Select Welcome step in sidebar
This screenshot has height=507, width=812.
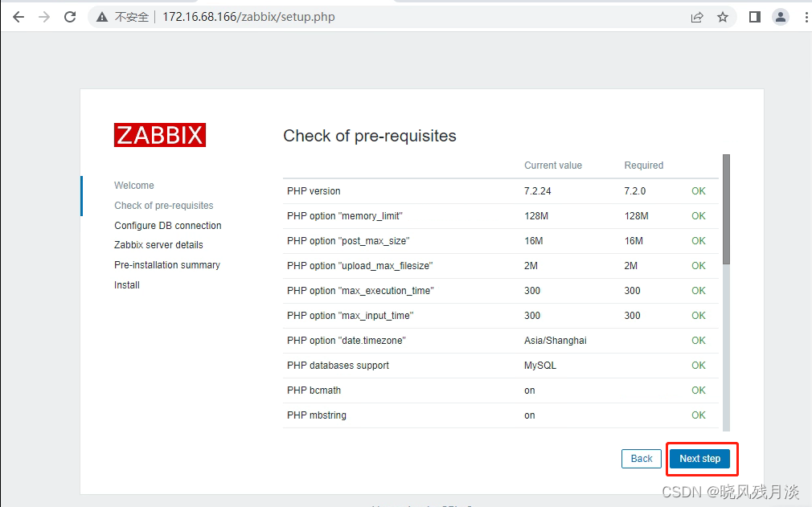tap(134, 186)
